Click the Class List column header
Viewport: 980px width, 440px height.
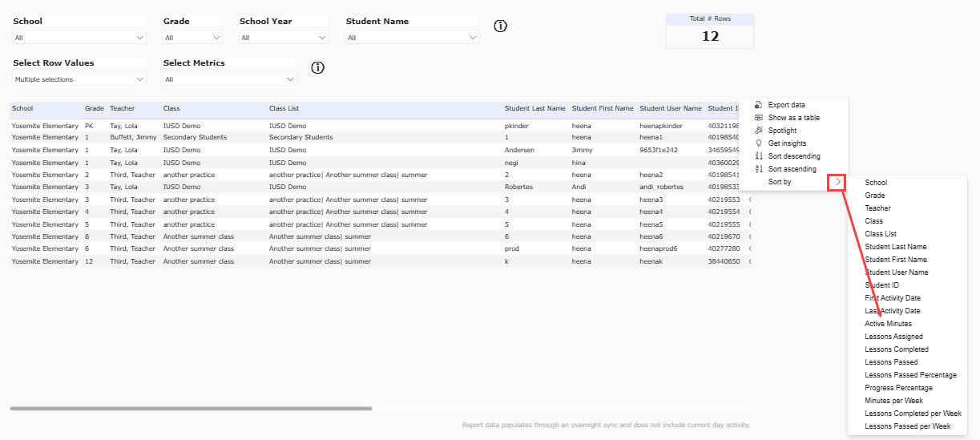coord(284,108)
